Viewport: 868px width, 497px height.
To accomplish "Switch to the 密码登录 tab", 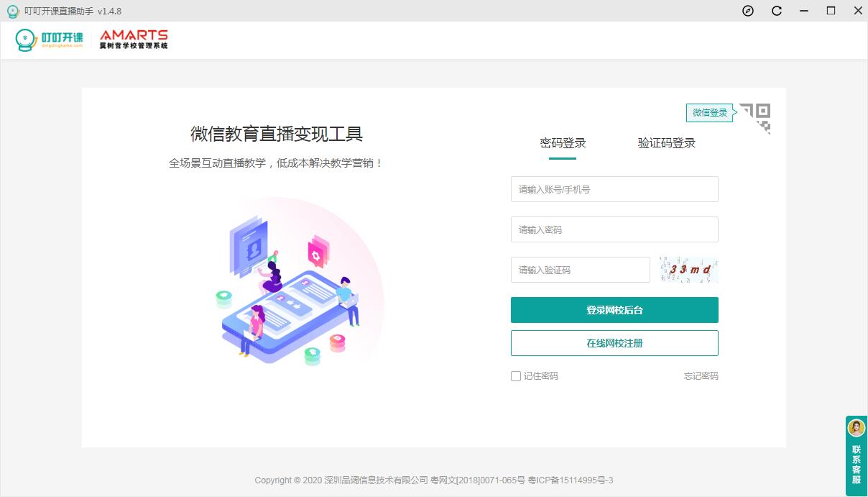I will pyautogui.click(x=564, y=143).
